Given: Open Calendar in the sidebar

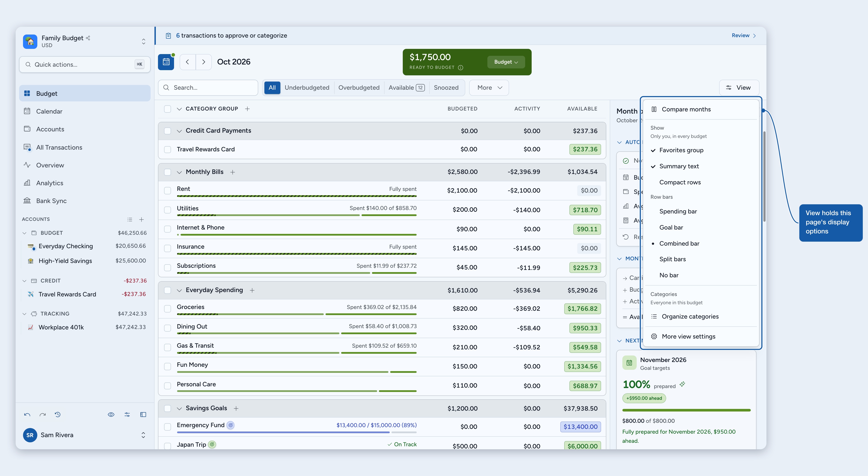Looking at the screenshot, I should pos(85,111).
